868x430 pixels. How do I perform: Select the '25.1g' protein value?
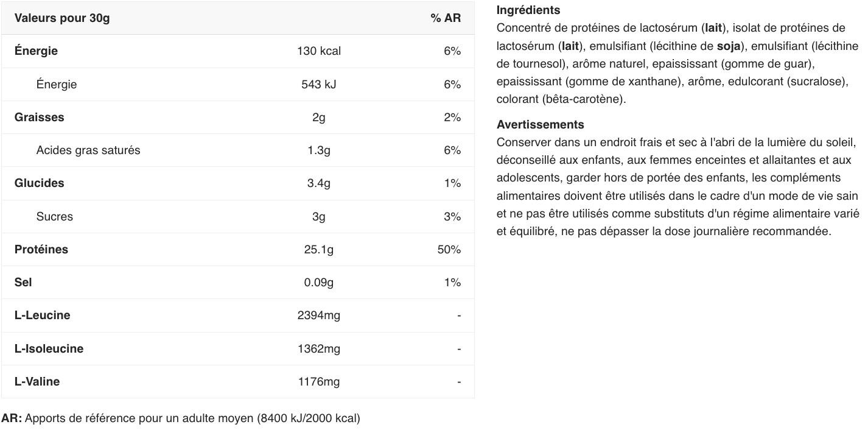point(319,249)
